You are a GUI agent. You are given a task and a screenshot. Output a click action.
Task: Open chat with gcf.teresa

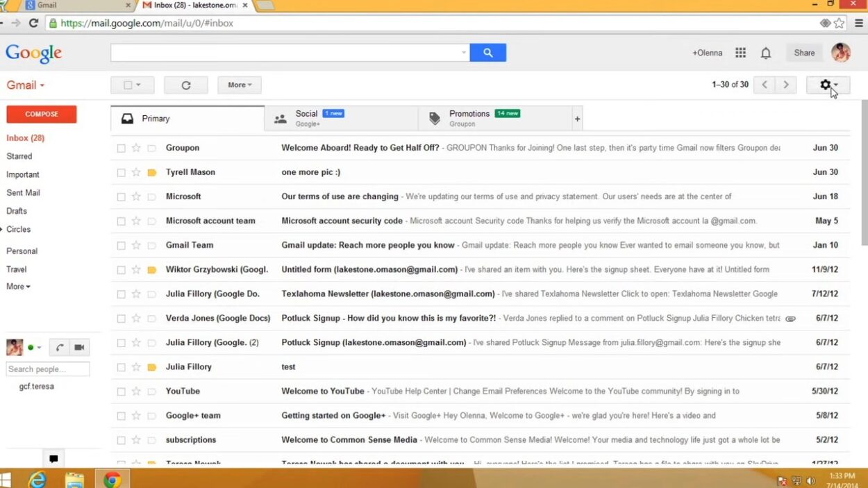point(36,387)
